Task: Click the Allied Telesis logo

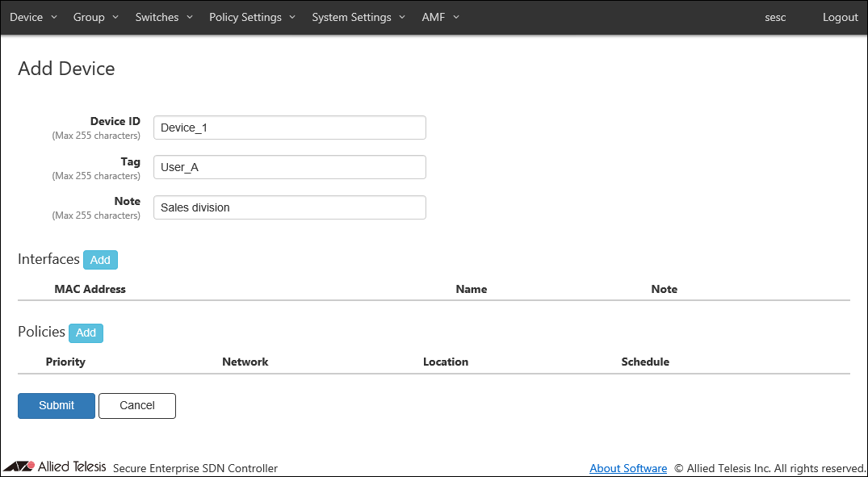Action: pos(54,467)
